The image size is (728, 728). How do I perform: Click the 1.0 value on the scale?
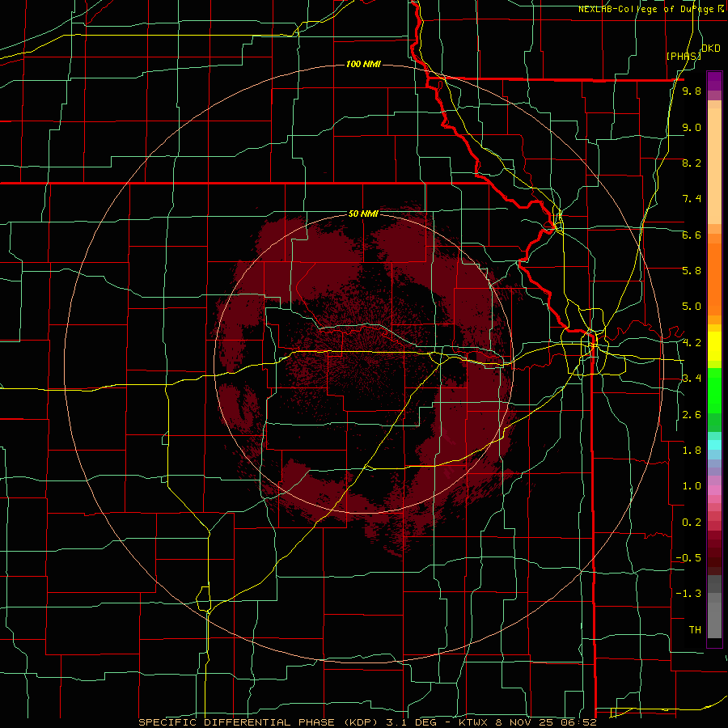692,485
